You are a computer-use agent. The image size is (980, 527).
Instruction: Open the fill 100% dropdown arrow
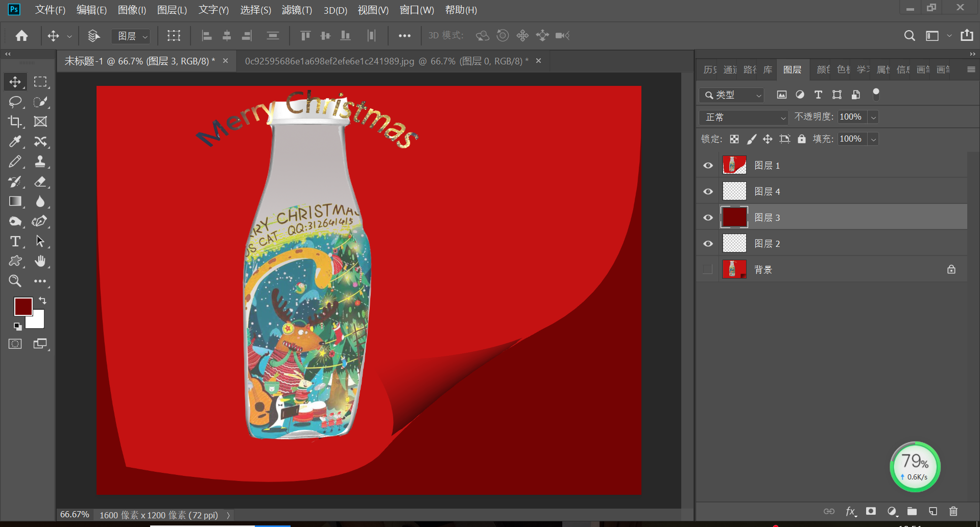(874, 139)
